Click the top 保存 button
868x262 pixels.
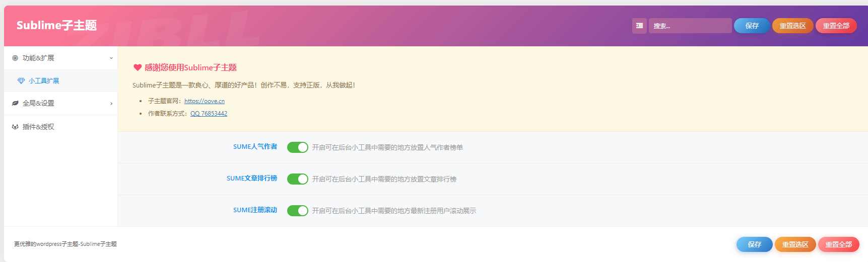(752, 26)
